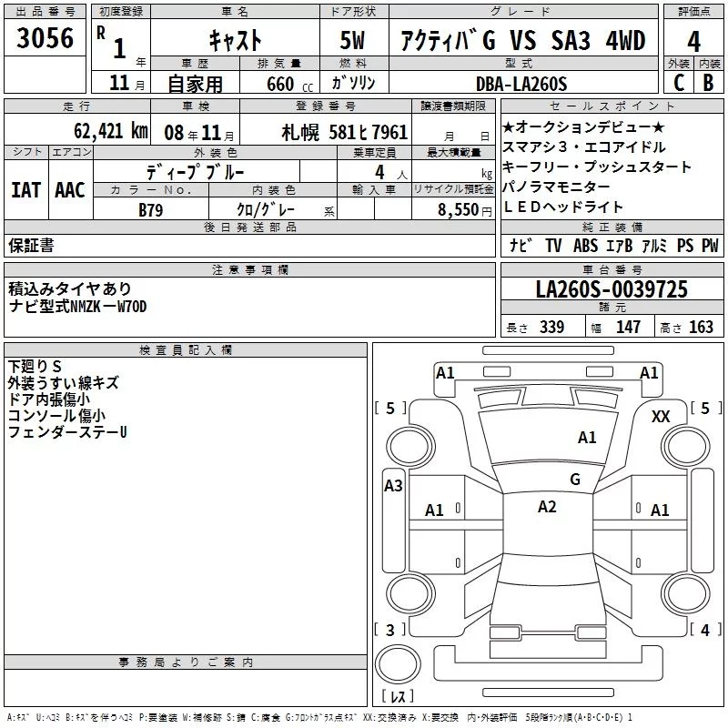The height and width of the screenshot is (728, 728).
Task: Select the interior grade B cell
Action: pyautogui.click(x=708, y=82)
